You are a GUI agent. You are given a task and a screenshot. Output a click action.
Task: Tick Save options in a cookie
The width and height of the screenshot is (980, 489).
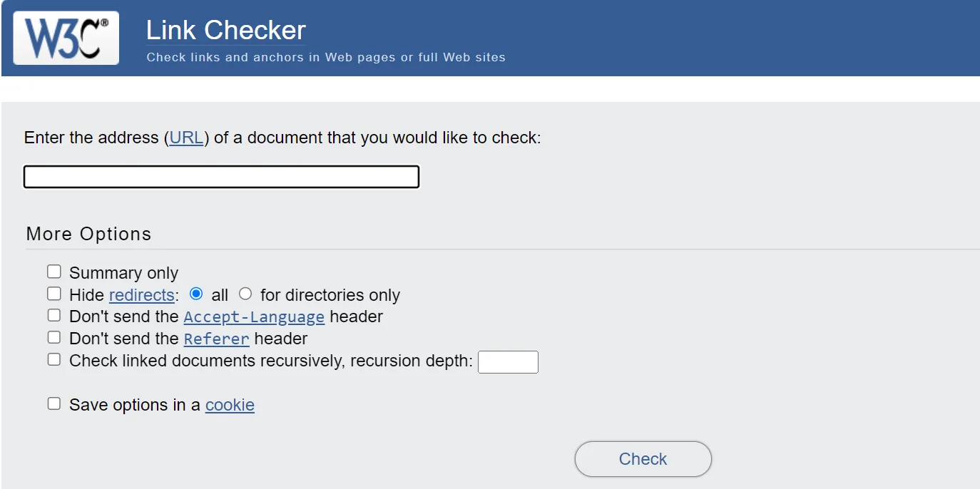(x=54, y=403)
